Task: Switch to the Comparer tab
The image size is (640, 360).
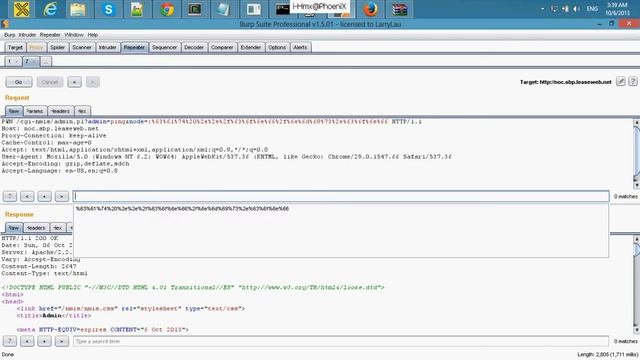Action: pos(222,47)
